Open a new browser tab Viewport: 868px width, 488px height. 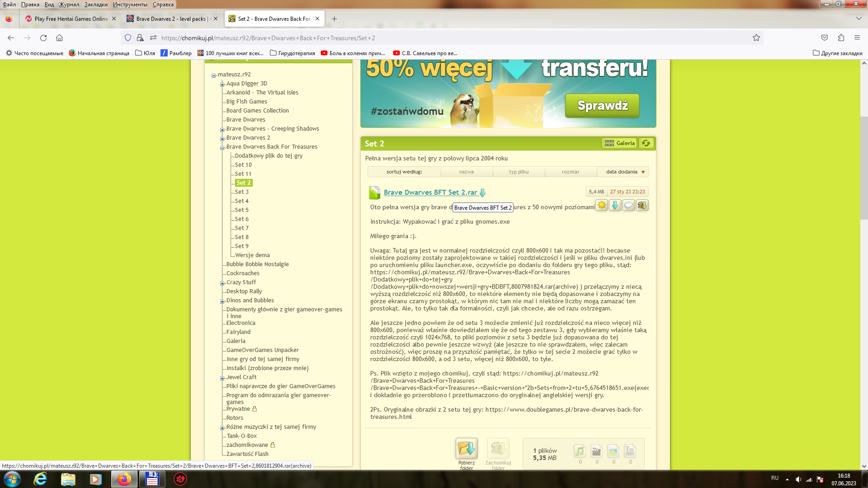(x=334, y=19)
